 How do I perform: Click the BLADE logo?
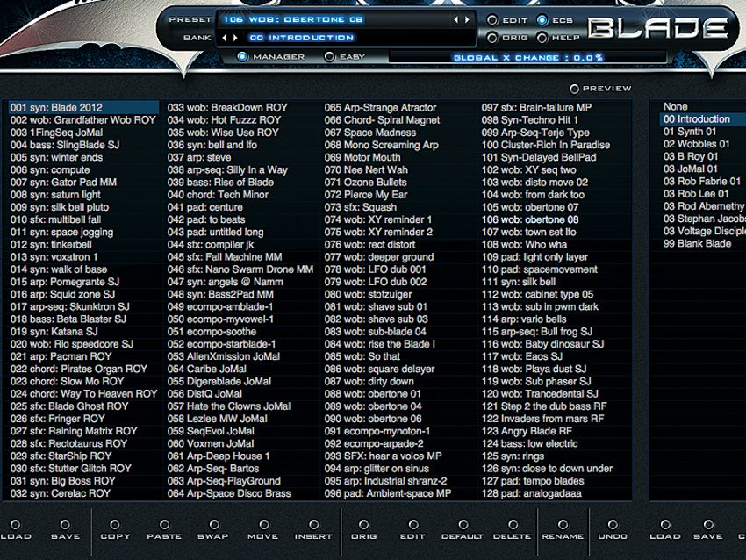[x=658, y=29]
